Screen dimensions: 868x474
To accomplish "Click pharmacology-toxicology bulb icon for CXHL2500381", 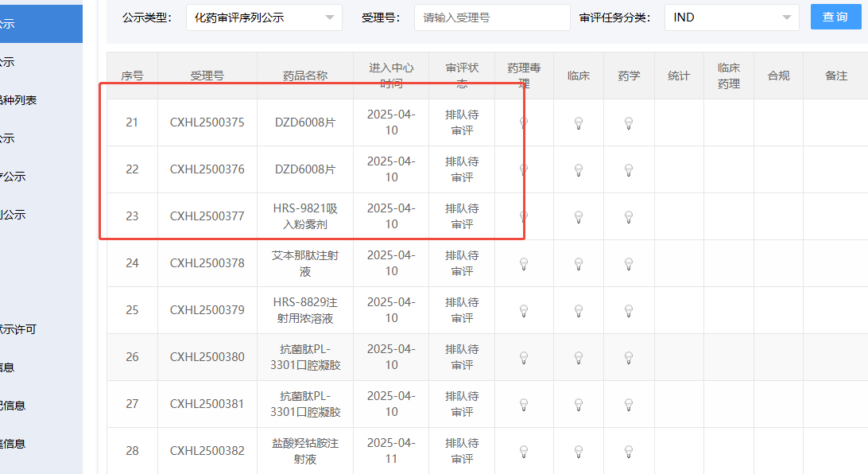I will tap(524, 405).
